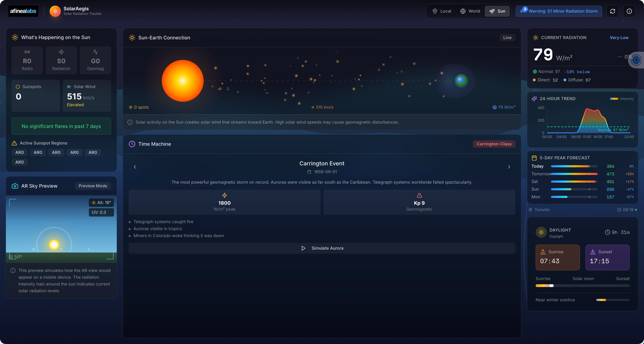
Task: Click the right arrow to next historic event
Action: pos(509,167)
